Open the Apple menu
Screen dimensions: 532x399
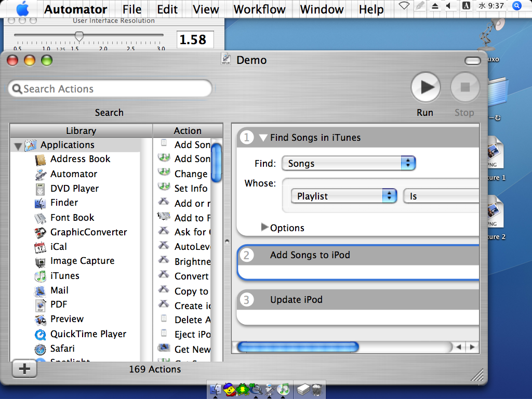[x=23, y=8]
